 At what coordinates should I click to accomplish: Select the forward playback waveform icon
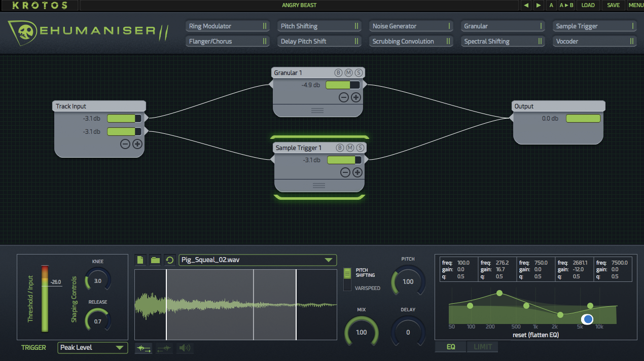(x=143, y=348)
